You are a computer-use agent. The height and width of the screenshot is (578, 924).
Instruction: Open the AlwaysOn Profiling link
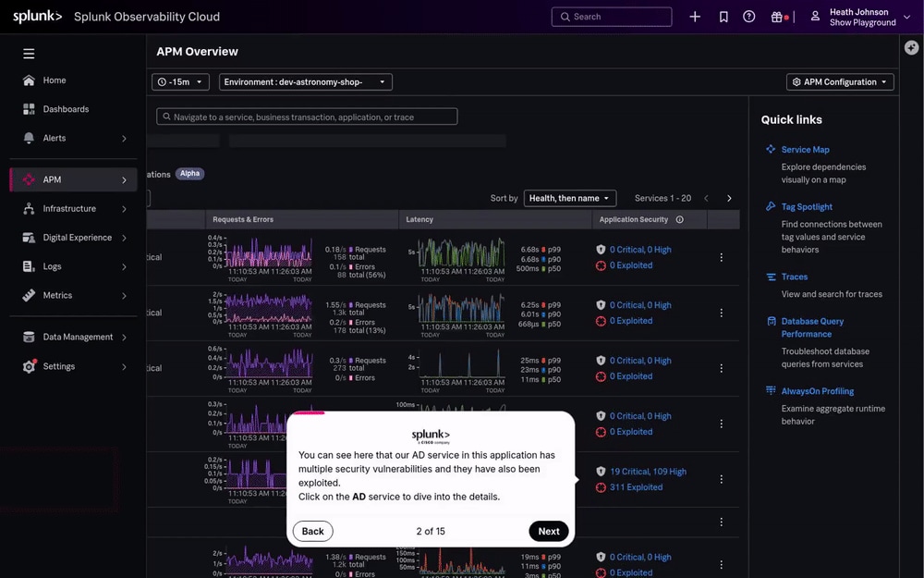pos(818,391)
